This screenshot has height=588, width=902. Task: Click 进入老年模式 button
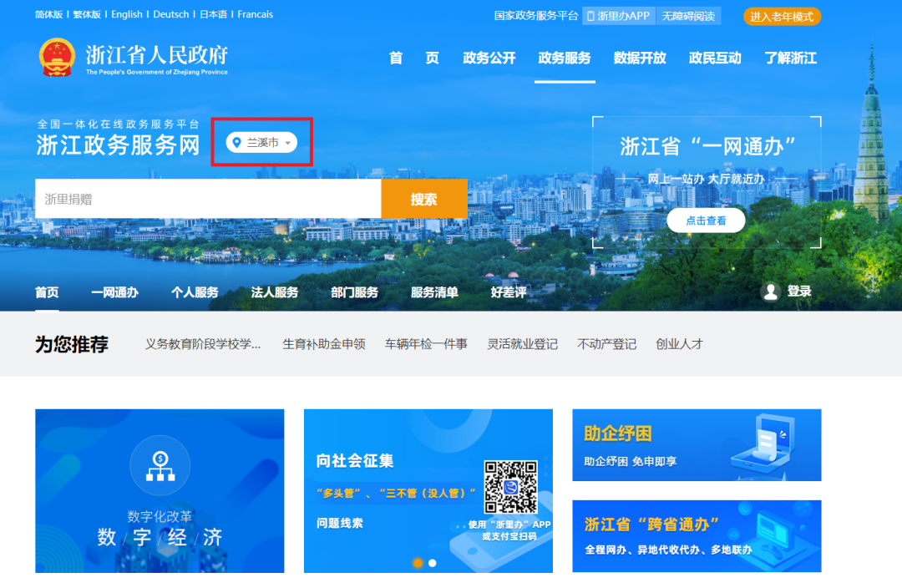(782, 17)
